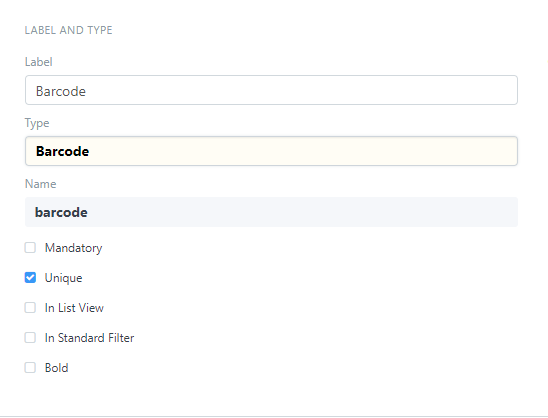
Task: Click the Name caption above grey field
Action: (x=41, y=184)
